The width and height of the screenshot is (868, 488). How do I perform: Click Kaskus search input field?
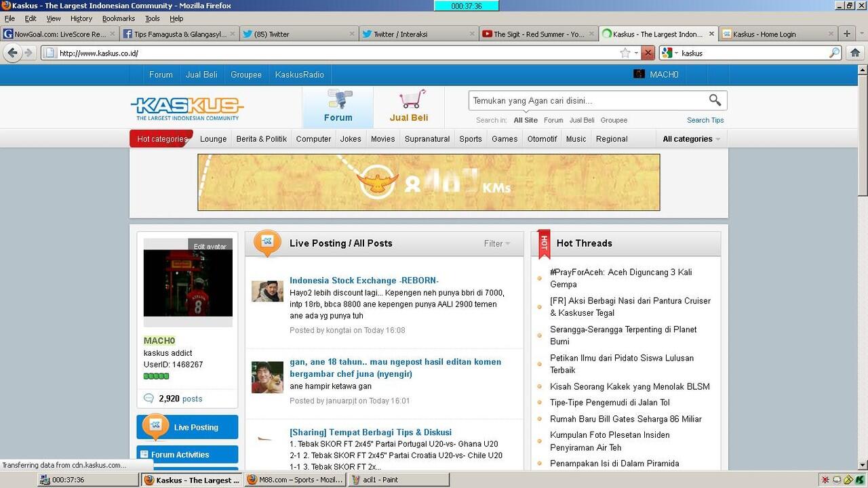588,100
